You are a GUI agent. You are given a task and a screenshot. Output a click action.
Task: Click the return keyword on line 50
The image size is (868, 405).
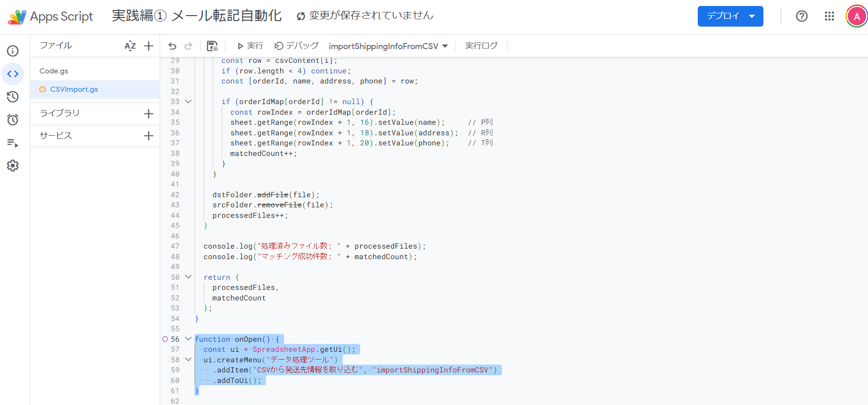pos(217,277)
